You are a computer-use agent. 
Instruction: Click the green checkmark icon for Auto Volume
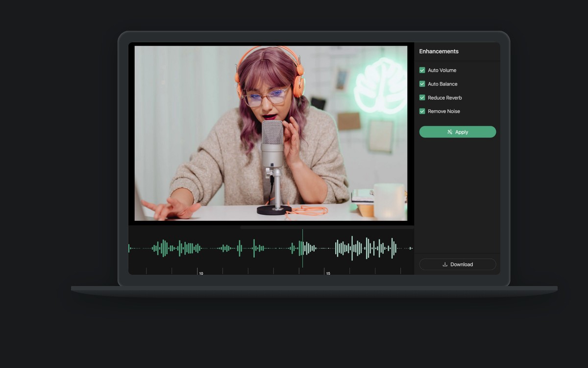pos(422,70)
